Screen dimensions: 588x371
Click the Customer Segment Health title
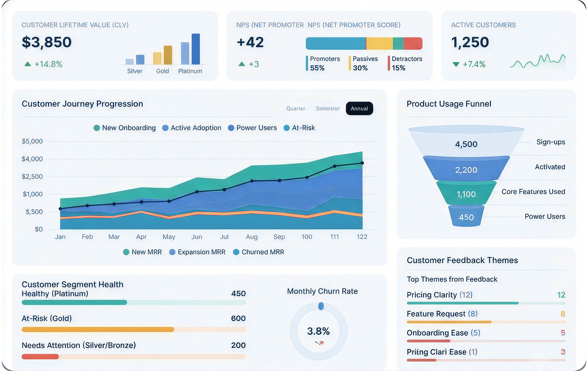tap(72, 284)
